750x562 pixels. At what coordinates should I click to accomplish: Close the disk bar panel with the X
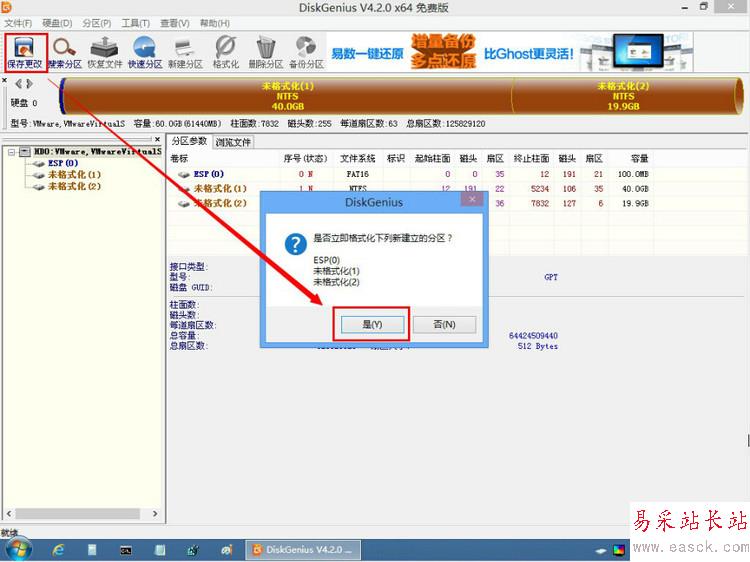coord(4,80)
